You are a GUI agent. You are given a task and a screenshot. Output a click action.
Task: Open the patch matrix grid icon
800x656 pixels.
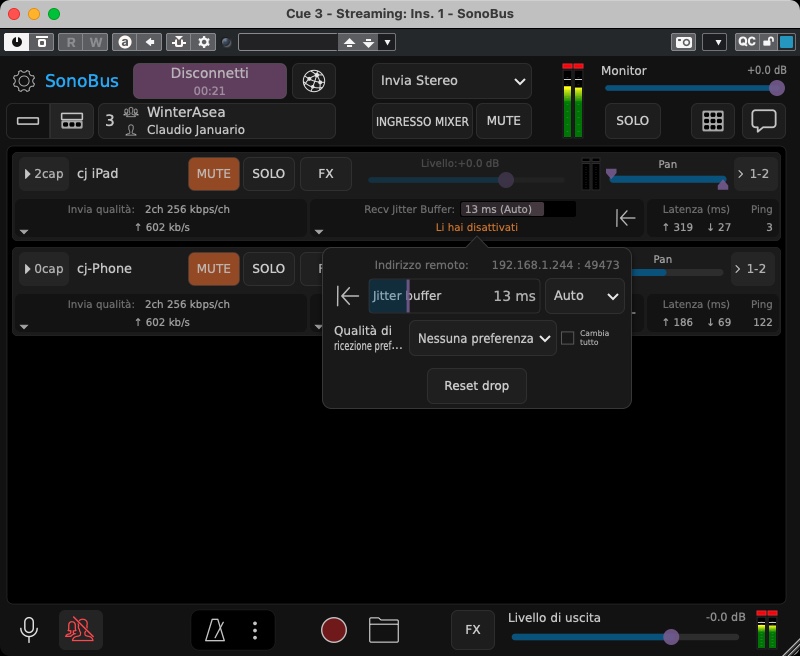(712, 121)
